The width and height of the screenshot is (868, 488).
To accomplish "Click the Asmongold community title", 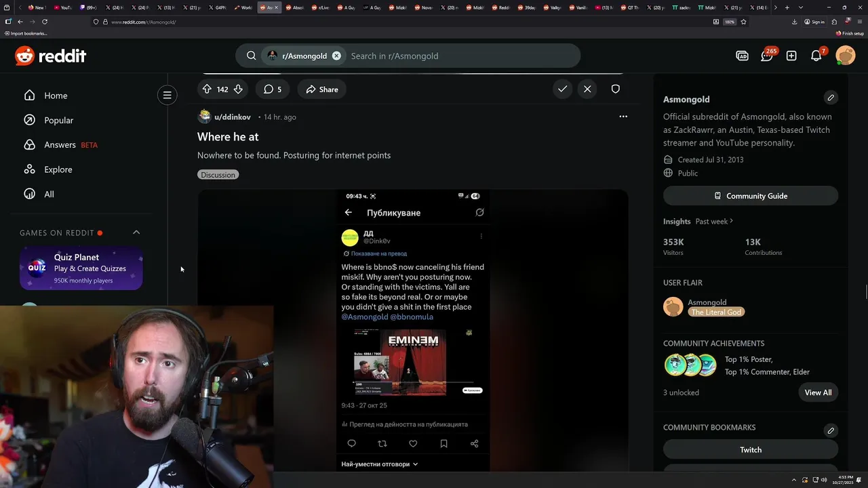I will (x=686, y=99).
